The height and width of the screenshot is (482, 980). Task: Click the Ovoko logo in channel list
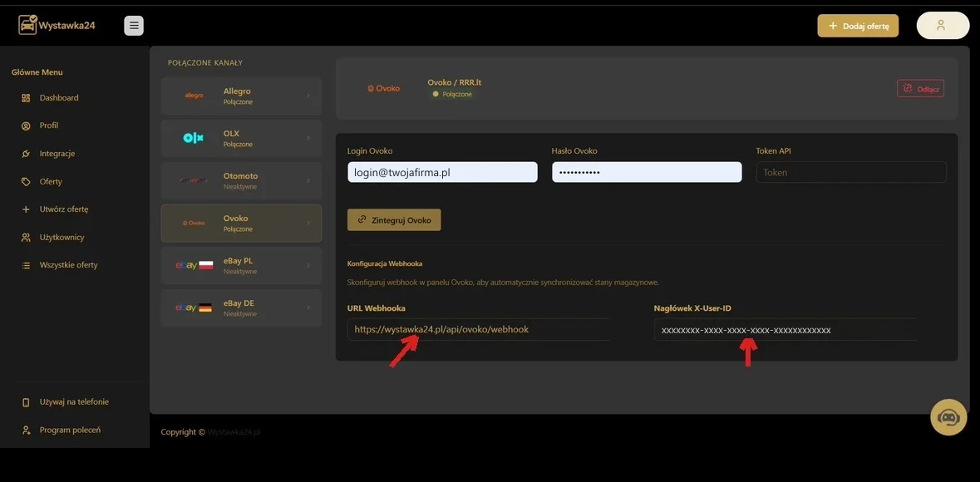[x=194, y=224]
